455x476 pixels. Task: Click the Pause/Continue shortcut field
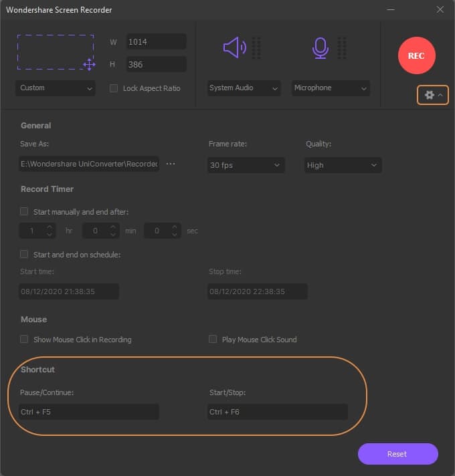[89, 412]
